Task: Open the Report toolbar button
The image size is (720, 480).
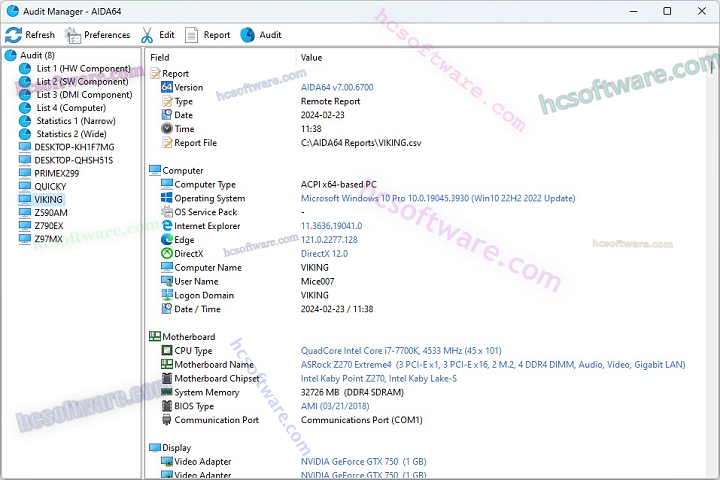Action: click(207, 35)
